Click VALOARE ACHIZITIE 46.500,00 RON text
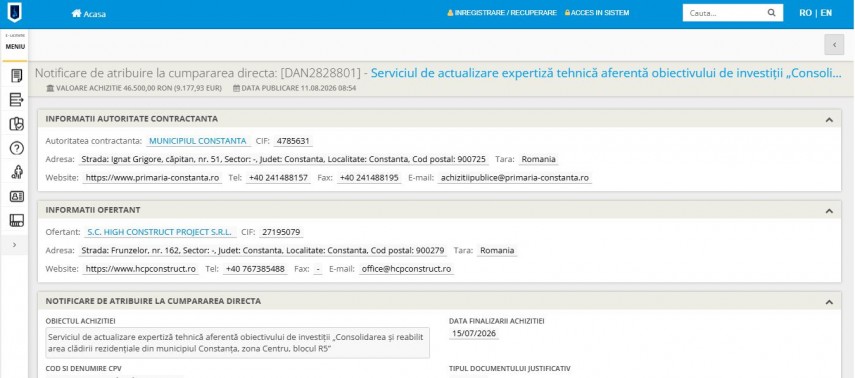The width and height of the screenshot is (855, 378). [139, 88]
